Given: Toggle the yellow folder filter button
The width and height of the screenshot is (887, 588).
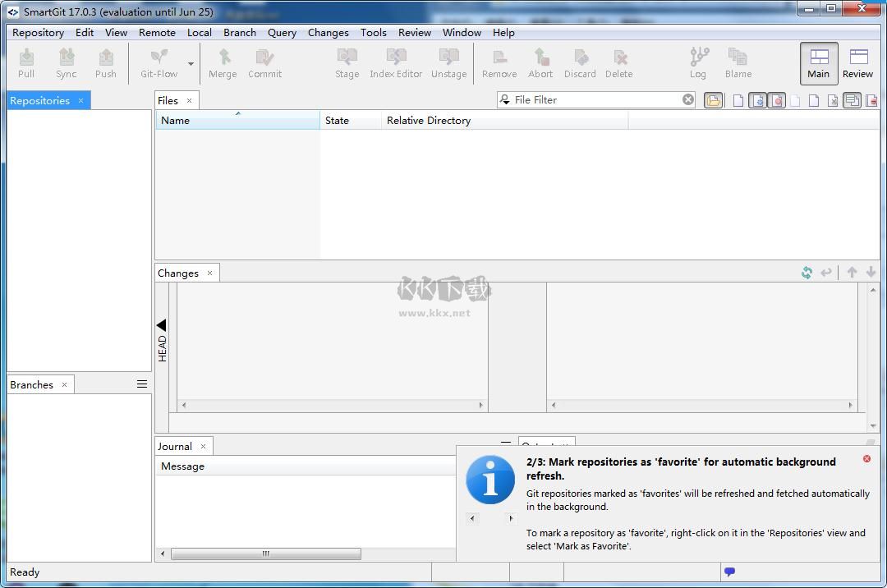Looking at the screenshot, I should [x=713, y=100].
